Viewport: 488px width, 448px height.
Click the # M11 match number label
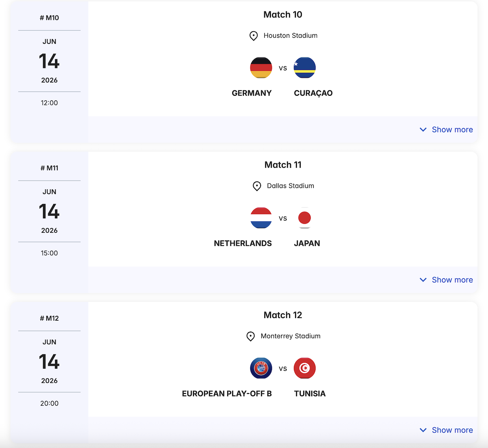49,168
